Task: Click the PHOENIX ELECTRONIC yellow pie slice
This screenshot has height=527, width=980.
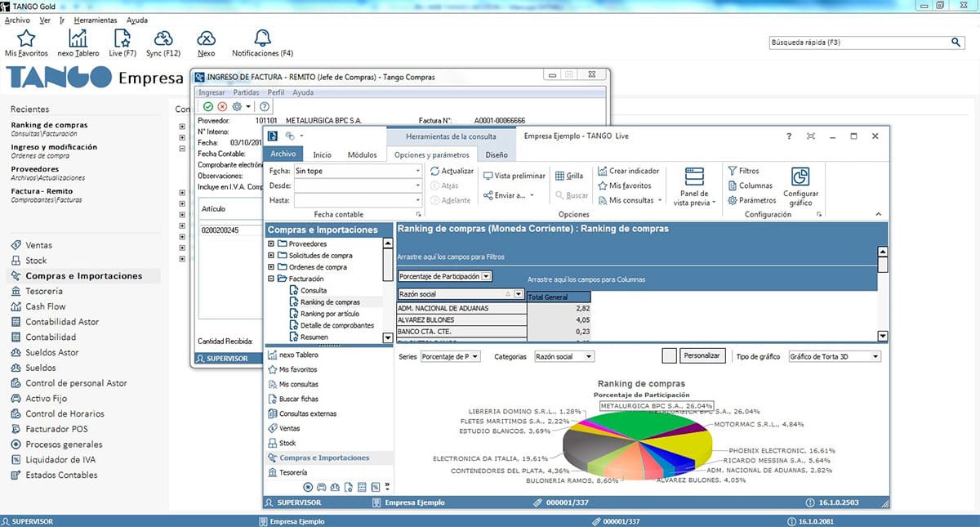Action: point(686,445)
